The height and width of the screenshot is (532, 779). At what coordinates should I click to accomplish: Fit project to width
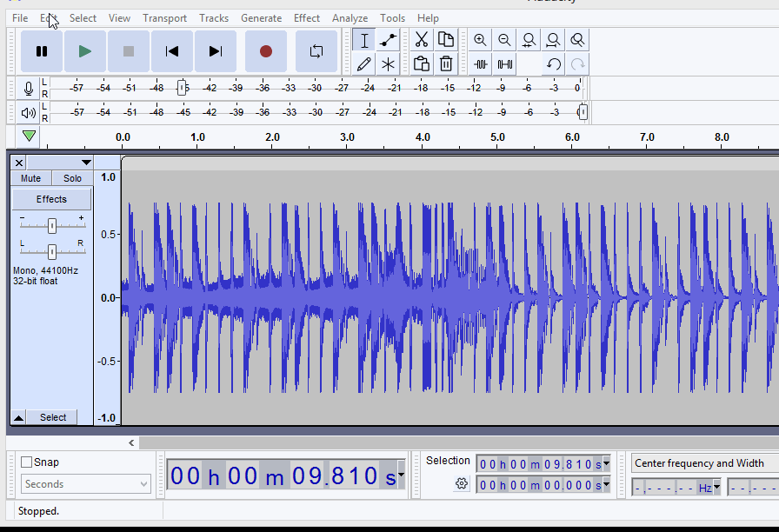click(553, 40)
